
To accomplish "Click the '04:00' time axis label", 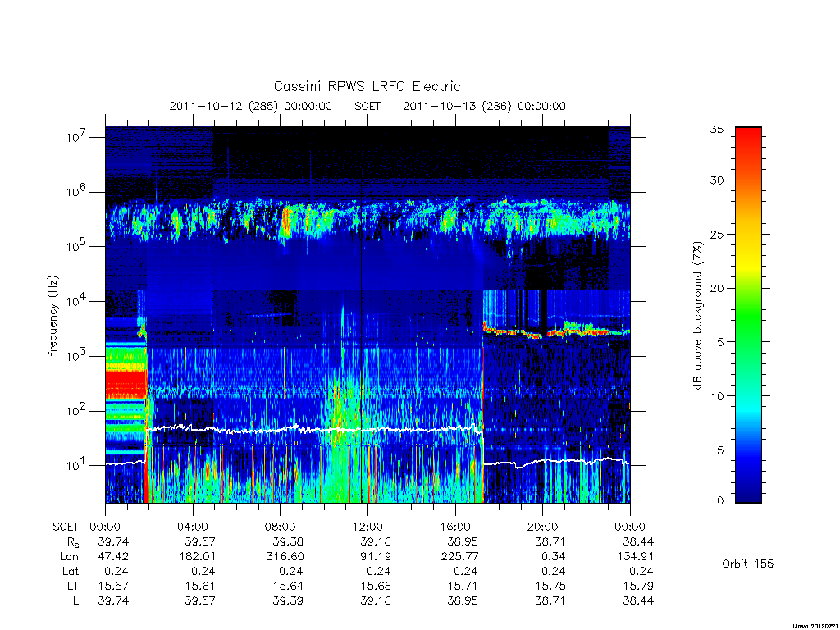I will coord(193,527).
